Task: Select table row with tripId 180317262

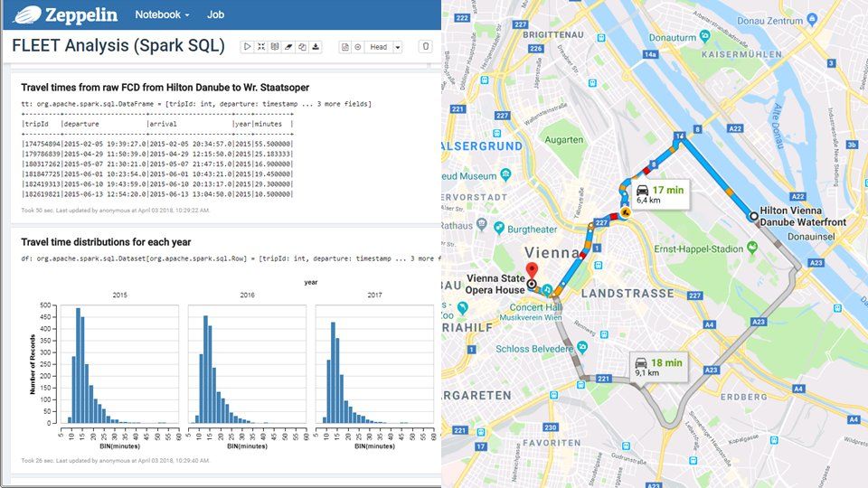Action: pyautogui.click(x=157, y=164)
